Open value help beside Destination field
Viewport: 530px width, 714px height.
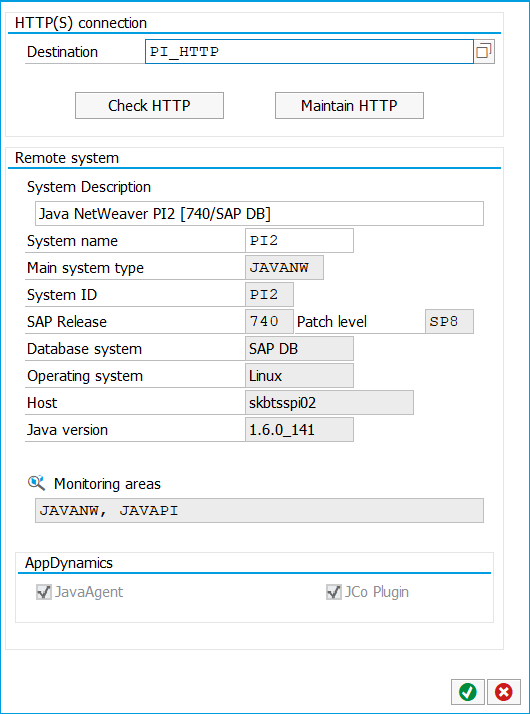(x=484, y=51)
